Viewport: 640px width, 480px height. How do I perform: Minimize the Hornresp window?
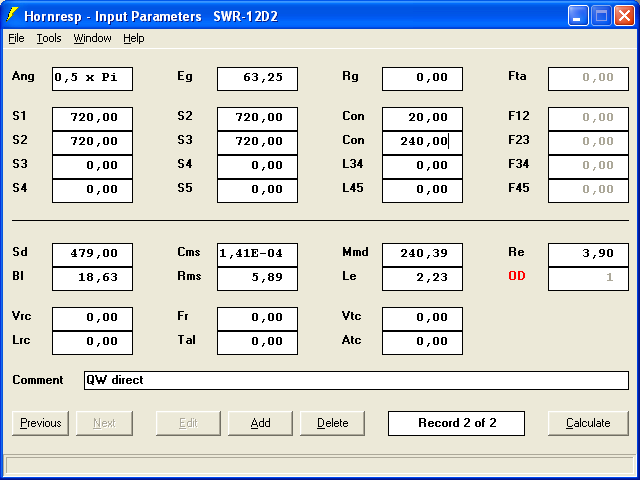pos(577,16)
